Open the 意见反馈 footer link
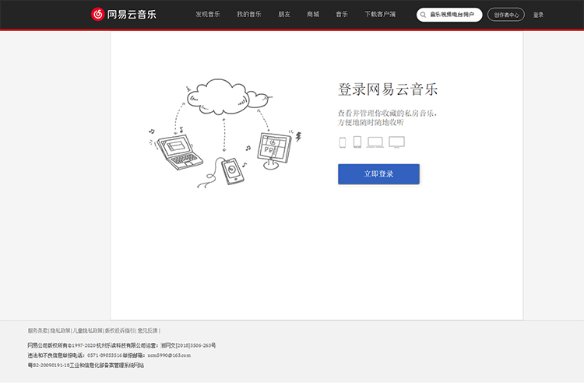Image resolution: width=584 pixels, height=392 pixels. 147,331
